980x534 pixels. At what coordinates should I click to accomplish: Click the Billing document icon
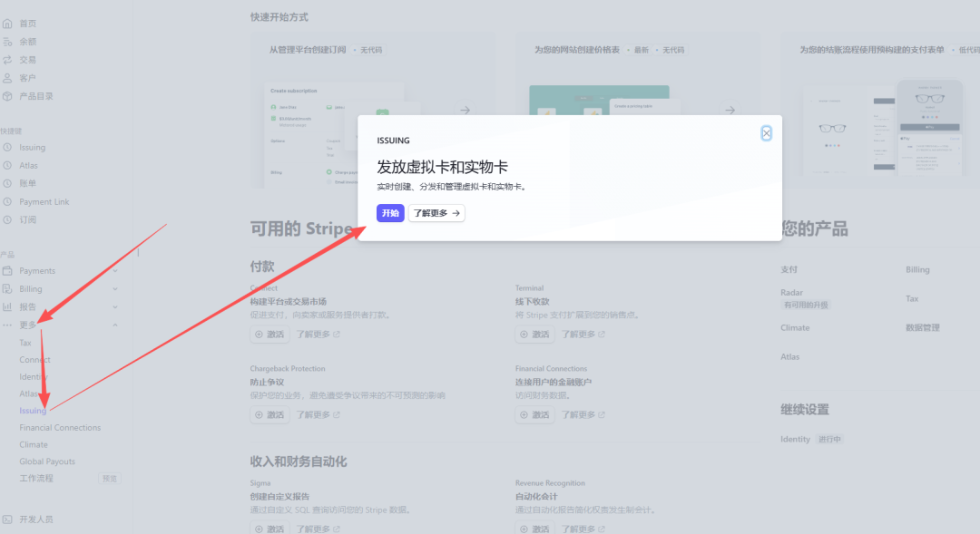point(7,289)
